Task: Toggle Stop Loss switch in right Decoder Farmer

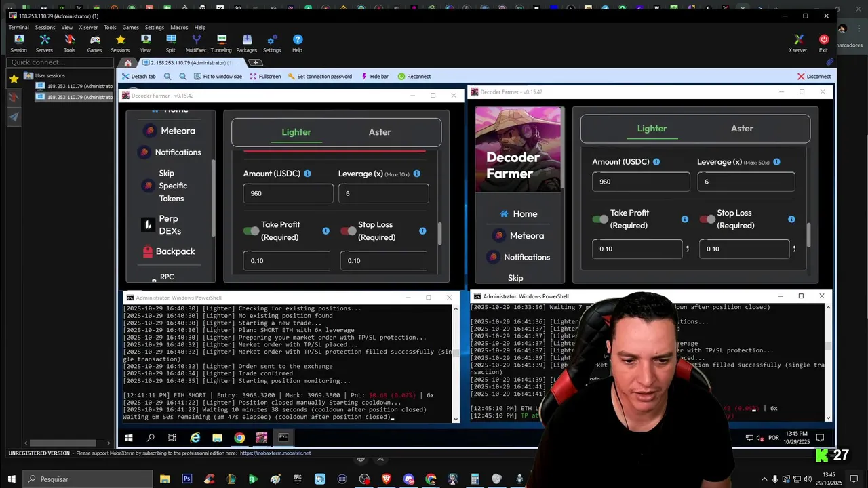Action: [x=707, y=219]
